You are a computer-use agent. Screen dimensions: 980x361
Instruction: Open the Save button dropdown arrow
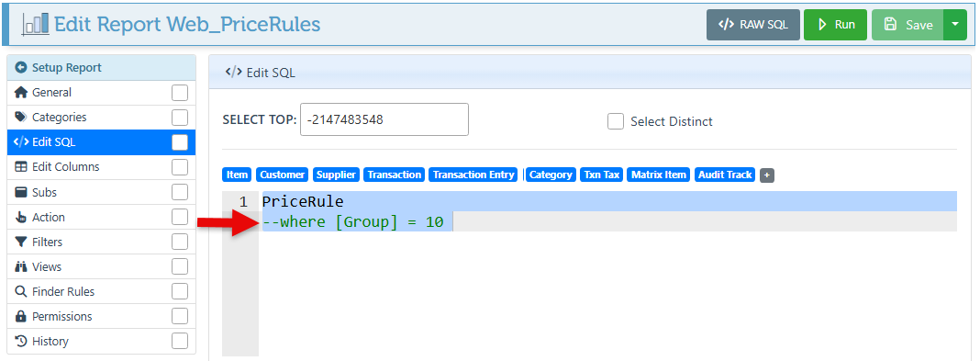(954, 25)
